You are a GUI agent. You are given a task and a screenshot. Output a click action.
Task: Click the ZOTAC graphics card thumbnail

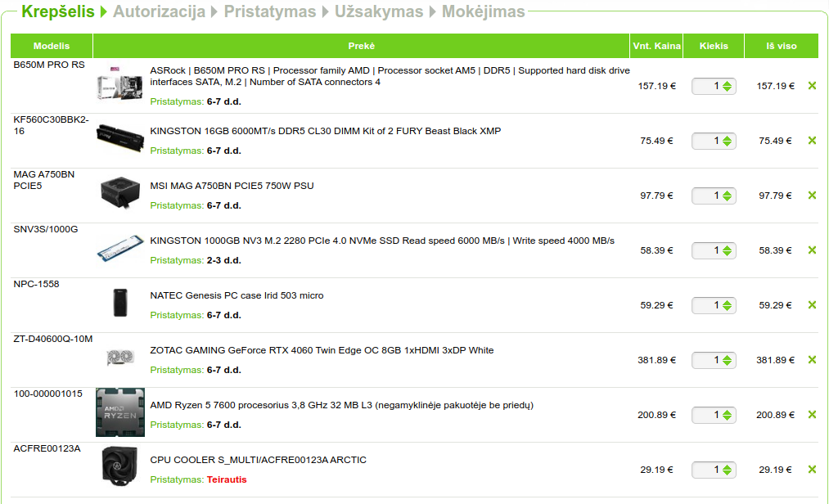(x=120, y=358)
